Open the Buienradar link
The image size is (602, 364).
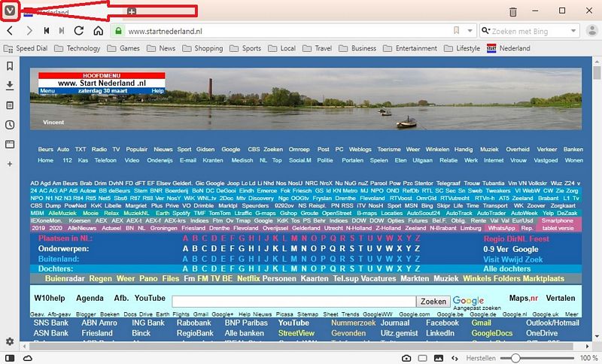tap(65, 279)
